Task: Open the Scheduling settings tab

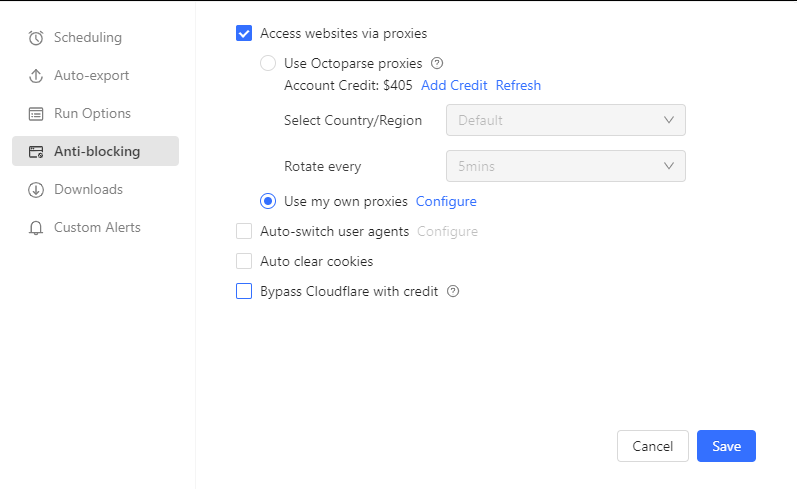Action: coord(88,38)
